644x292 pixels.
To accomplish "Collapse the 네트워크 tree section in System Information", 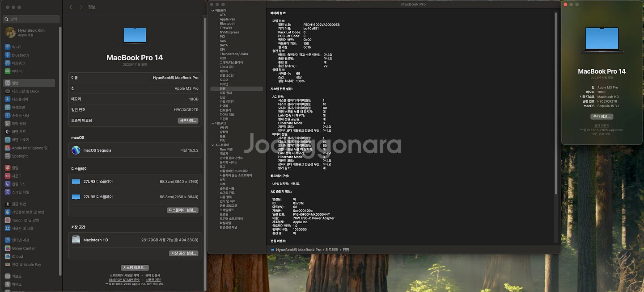I will coord(213,123).
